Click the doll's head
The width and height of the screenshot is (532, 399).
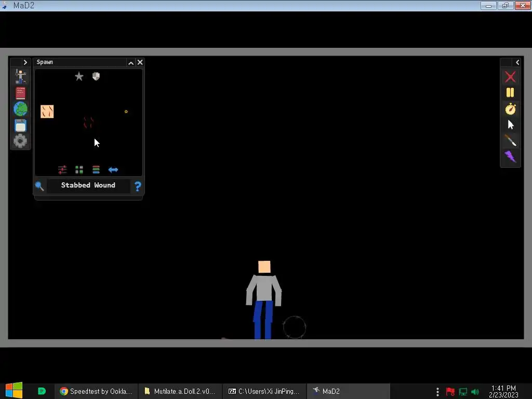pyautogui.click(x=264, y=267)
